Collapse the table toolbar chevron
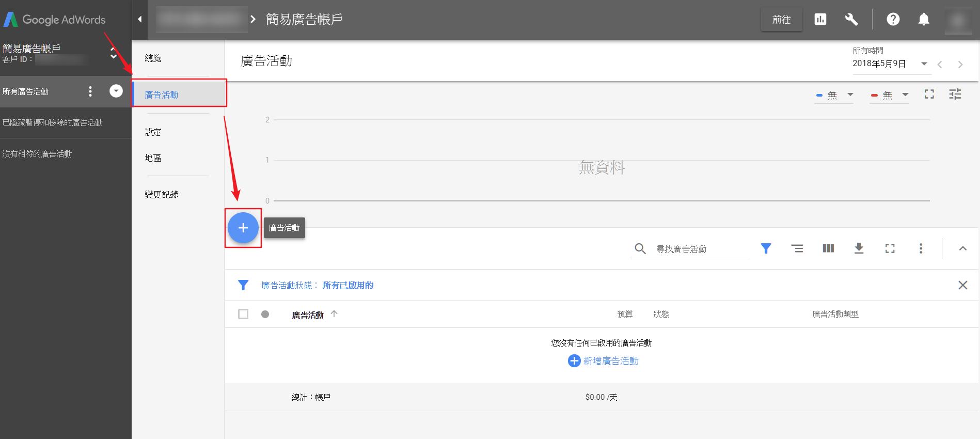 (962, 248)
